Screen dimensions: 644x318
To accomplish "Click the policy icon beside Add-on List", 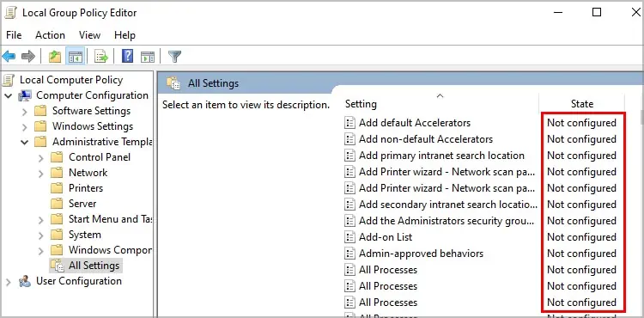I will click(x=349, y=237).
